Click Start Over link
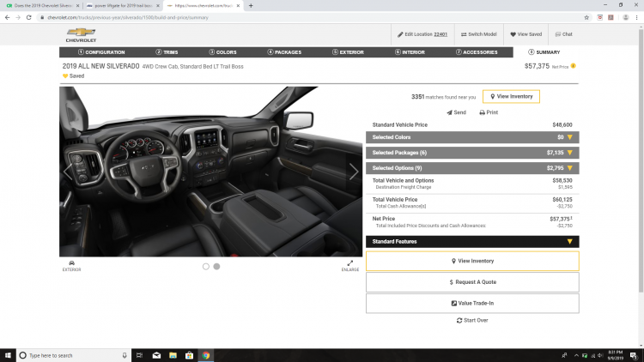 coord(472,320)
